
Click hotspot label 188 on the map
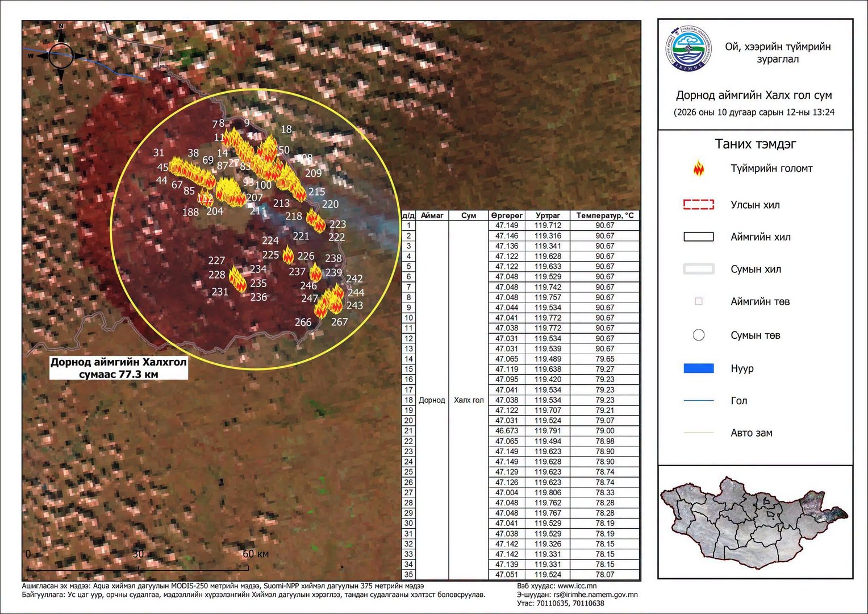coord(190,212)
